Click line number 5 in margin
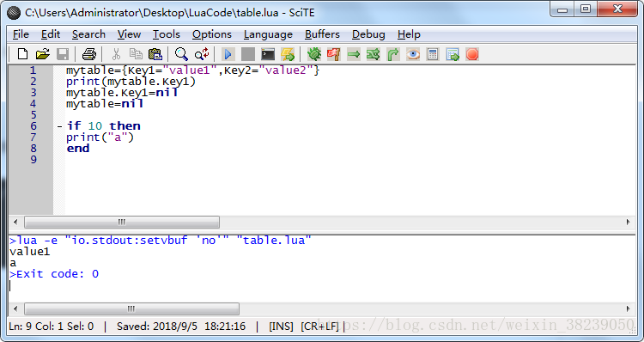 [33, 115]
